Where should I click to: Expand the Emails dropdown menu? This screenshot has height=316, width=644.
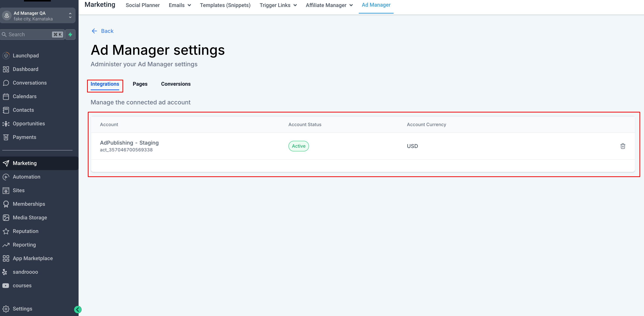180,5
